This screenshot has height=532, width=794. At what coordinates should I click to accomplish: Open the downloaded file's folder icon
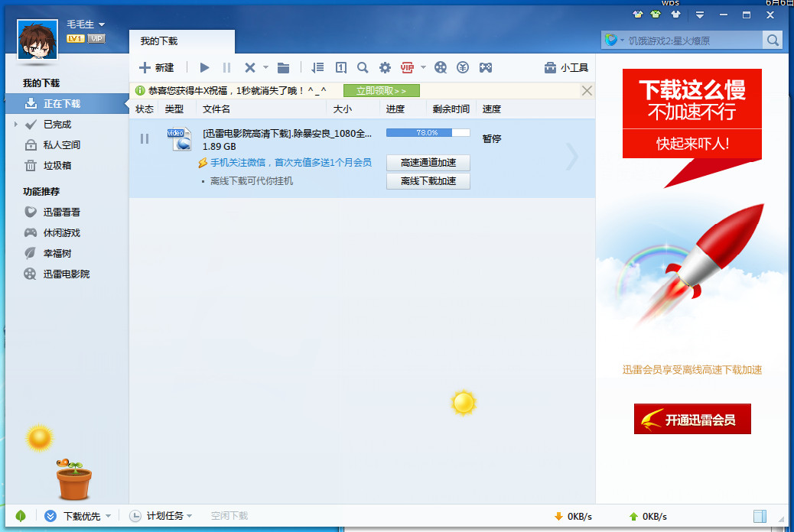282,67
